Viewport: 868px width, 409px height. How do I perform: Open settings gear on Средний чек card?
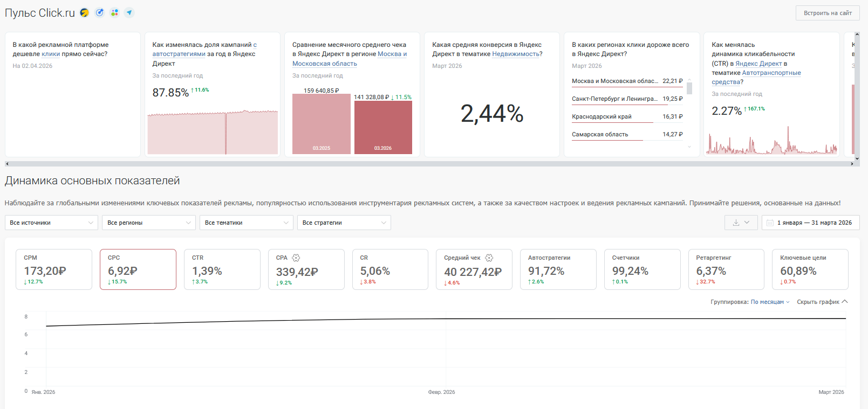pyautogui.click(x=489, y=258)
